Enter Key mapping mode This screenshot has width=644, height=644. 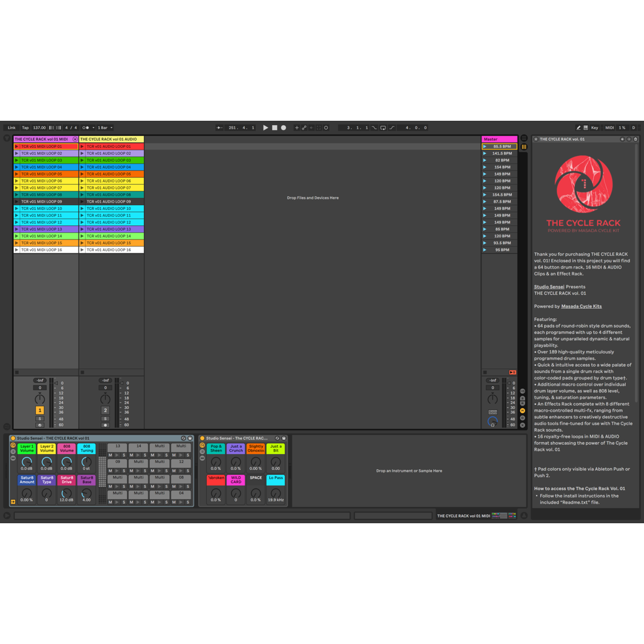pyautogui.click(x=595, y=128)
